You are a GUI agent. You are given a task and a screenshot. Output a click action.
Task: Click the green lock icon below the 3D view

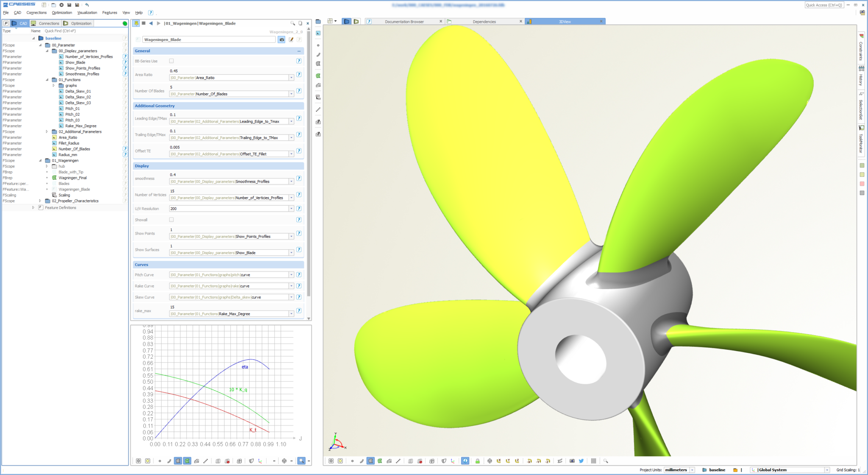click(478, 461)
